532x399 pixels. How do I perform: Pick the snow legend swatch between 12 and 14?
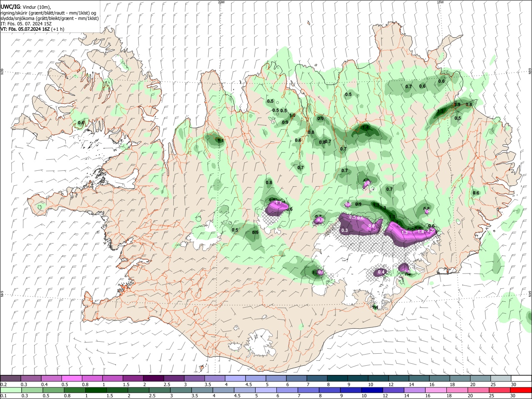point(398,379)
